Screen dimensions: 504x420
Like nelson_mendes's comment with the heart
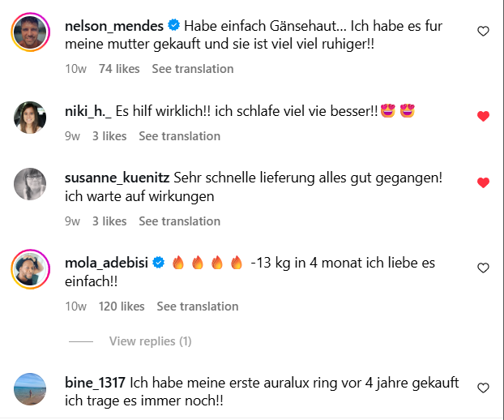coord(484,32)
